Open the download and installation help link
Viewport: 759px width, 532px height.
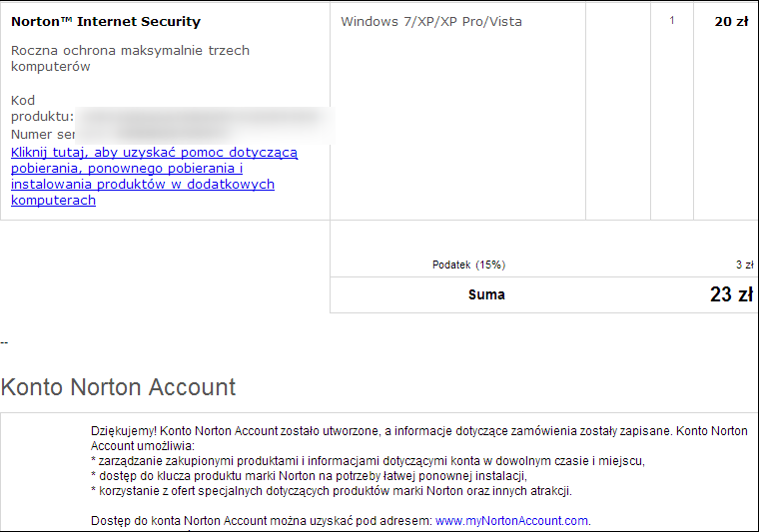click(155, 176)
